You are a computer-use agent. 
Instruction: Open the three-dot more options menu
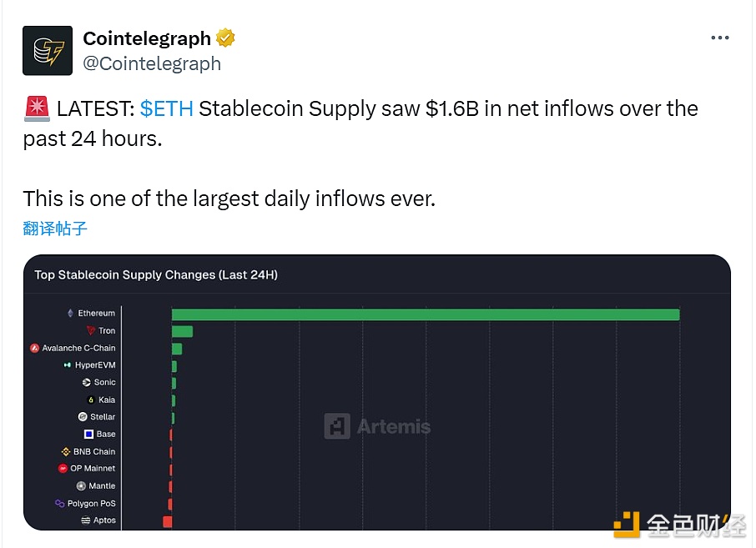[x=719, y=38]
